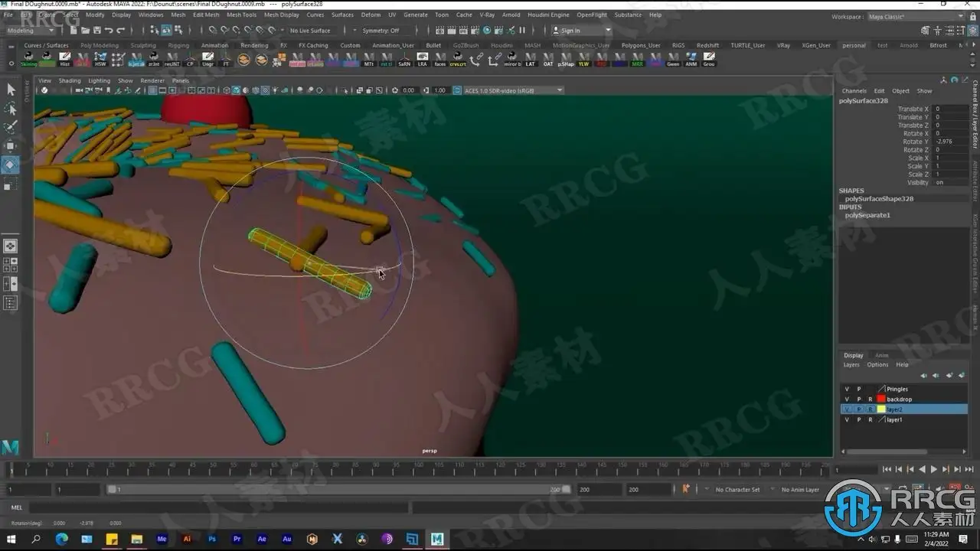Click the ANM shelf icon

point(691,60)
